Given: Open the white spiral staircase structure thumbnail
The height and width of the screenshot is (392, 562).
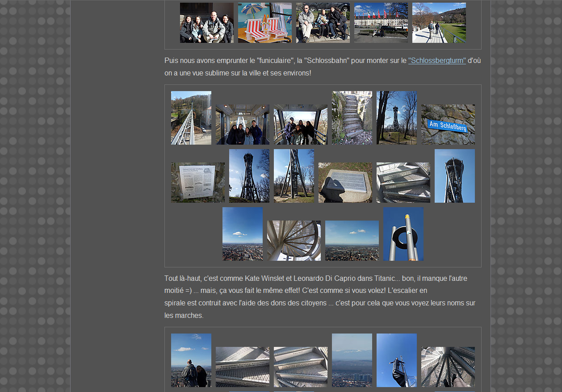Looking at the screenshot, I should [x=294, y=241].
